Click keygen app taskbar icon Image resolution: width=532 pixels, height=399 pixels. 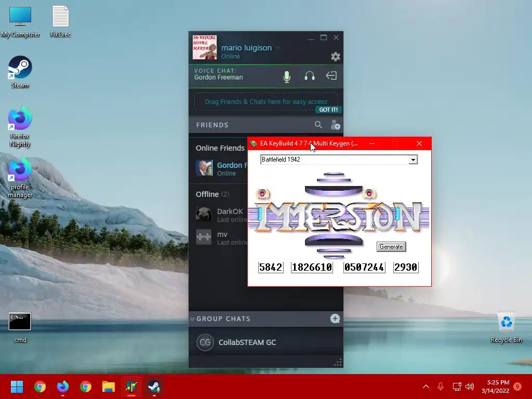click(x=131, y=387)
